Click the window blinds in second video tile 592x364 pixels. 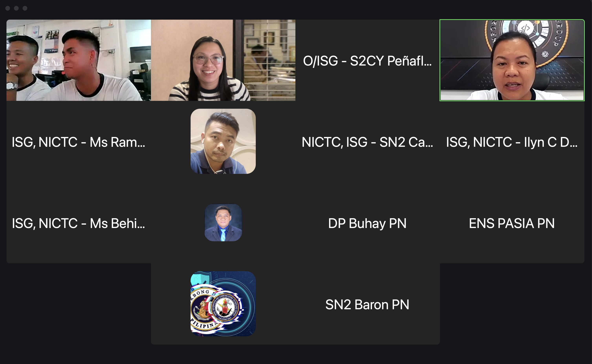[270, 60]
